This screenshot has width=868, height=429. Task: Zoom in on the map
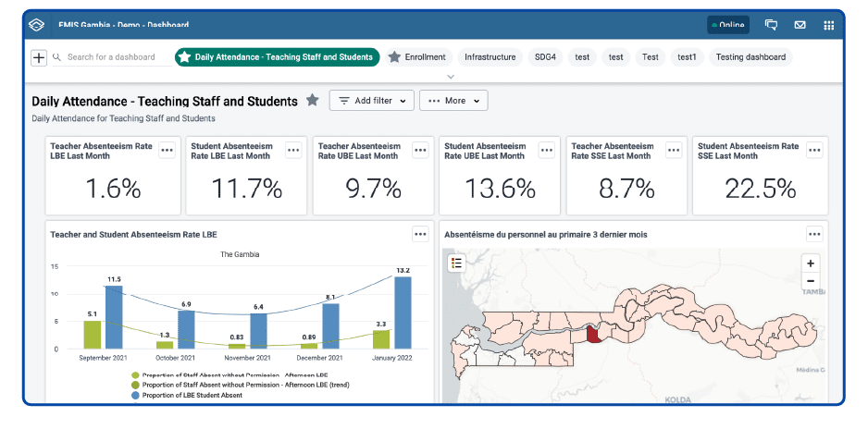pyautogui.click(x=811, y=264)
